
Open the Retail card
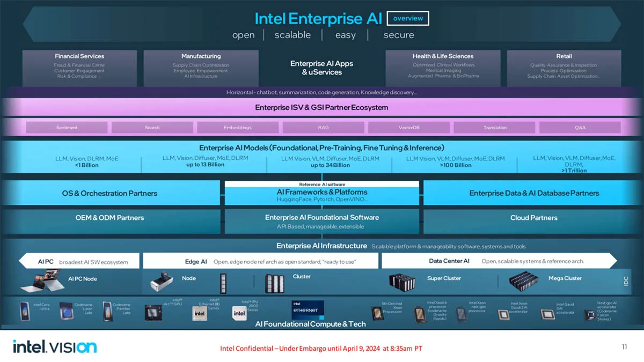tap(564, 68)
